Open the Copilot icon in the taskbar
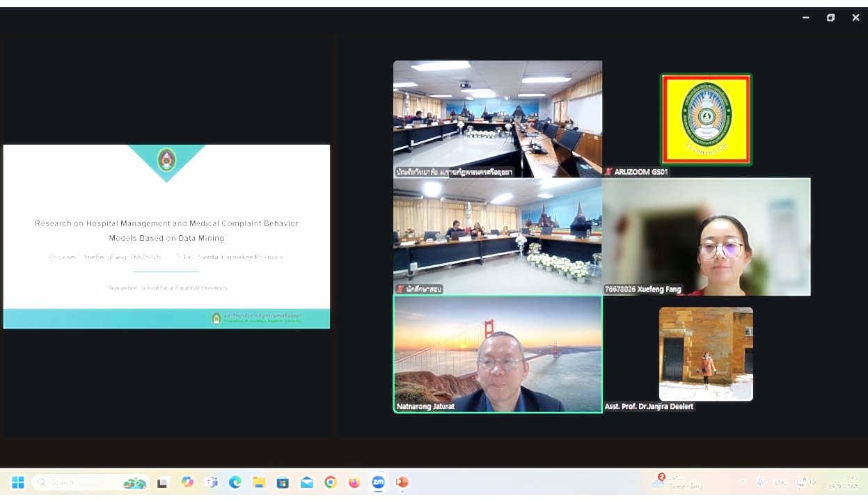Image resolution: width=868 pixels, height=501 pixels. 187,482
